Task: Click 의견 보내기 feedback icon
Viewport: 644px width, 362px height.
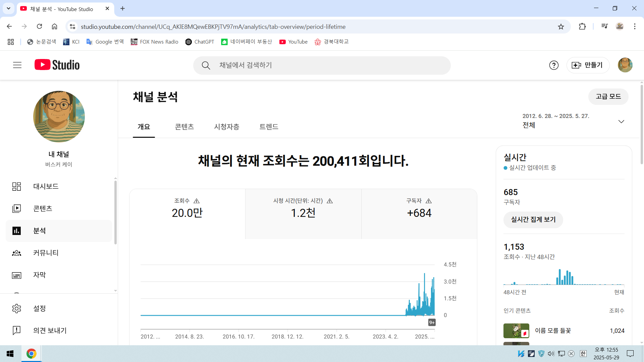Action: (x=16, y=330)
